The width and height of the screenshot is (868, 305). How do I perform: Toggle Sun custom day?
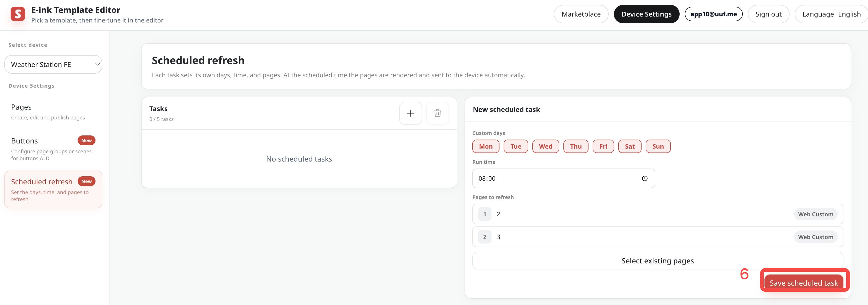(658, 147)
